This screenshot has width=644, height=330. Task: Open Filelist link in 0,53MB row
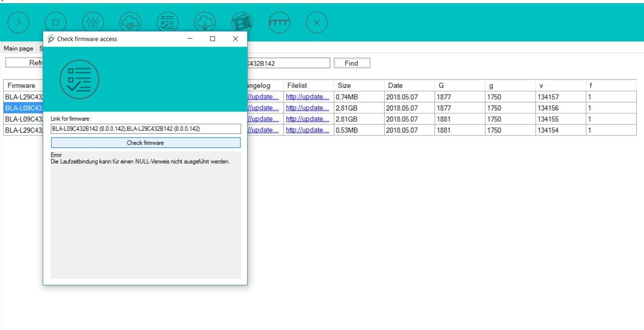pos(308,130)
